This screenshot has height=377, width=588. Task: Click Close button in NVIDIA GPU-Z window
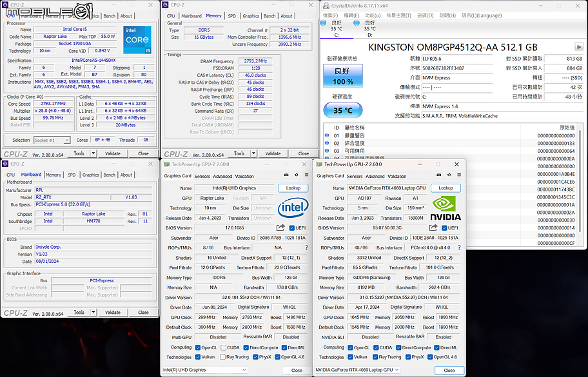(449, 371)
